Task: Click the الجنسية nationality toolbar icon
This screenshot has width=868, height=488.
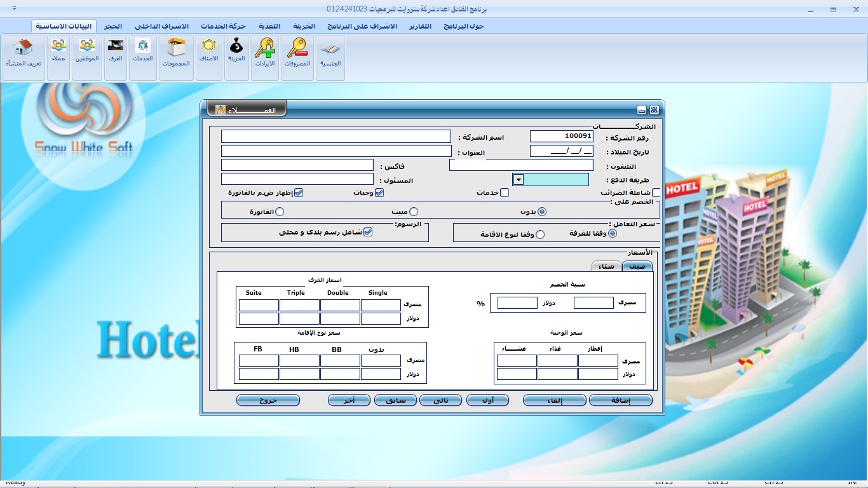Action: (330, 57)
